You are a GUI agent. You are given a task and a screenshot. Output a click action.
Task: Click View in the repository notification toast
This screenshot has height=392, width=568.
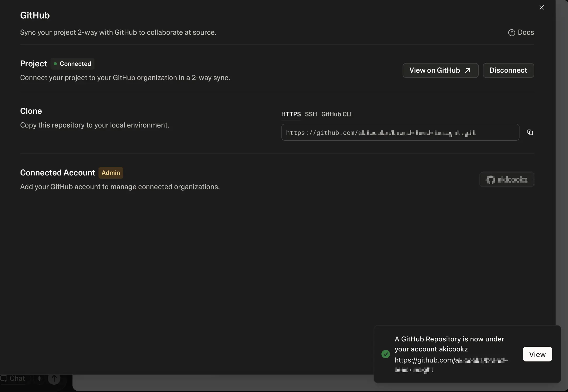[537, 354]
